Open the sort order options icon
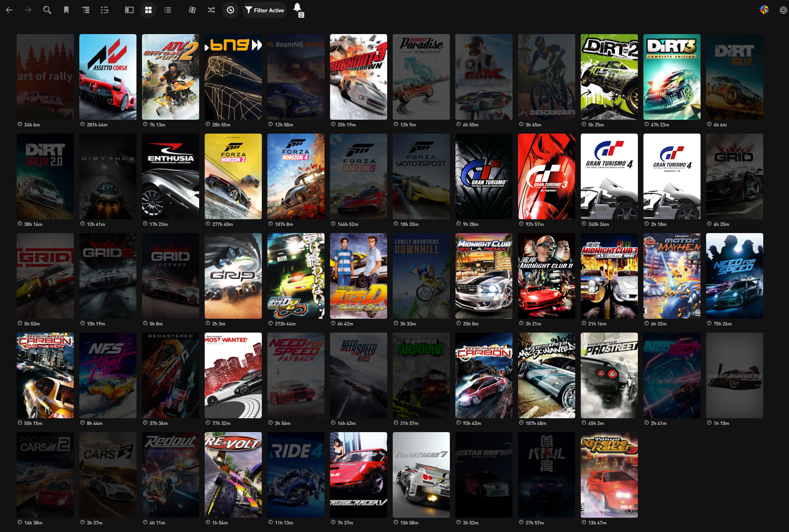 click(105, 10)
